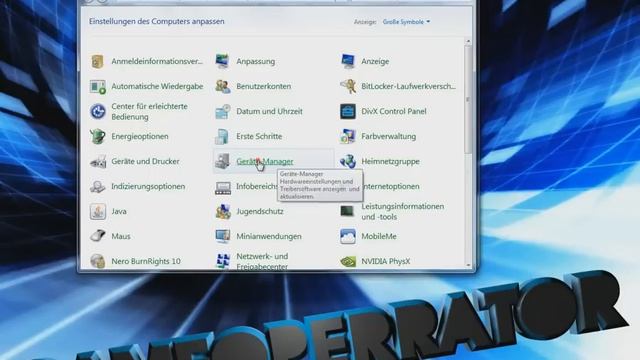Image resolution: width=640 pixels, height=360 pixels.
Task: Click the NVIDIA PhysX icon
Action: point(348,261)
